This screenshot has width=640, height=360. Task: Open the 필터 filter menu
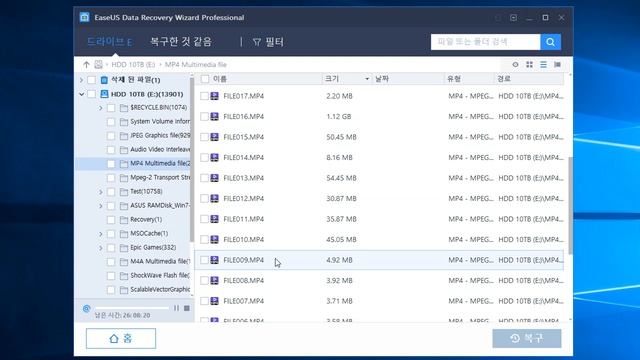[x=268, y=42]
